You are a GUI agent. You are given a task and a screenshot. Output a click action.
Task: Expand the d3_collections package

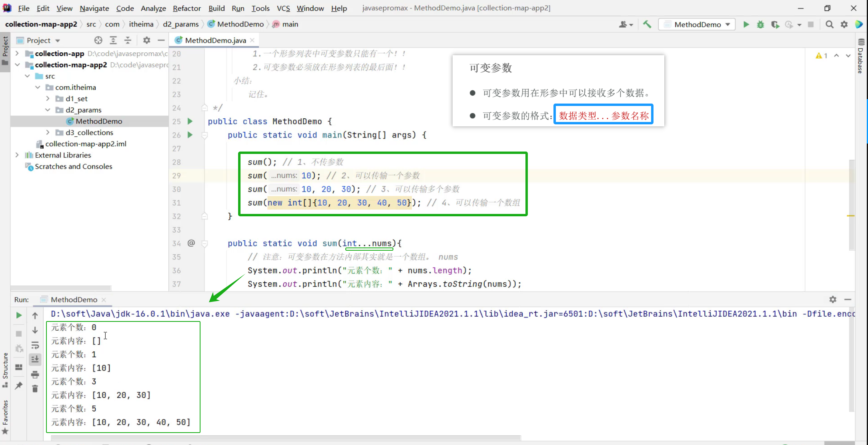[x=48, y=132]
